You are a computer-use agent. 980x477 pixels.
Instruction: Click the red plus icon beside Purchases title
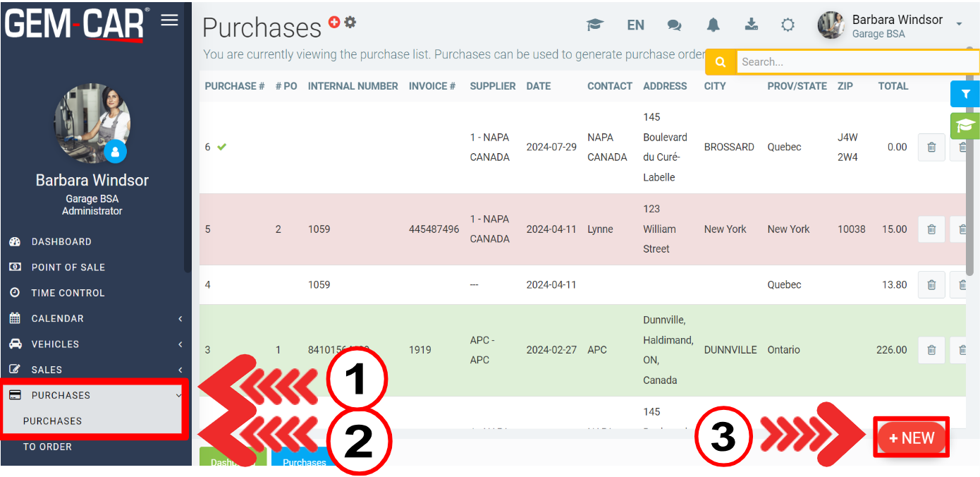pos(334,23)
